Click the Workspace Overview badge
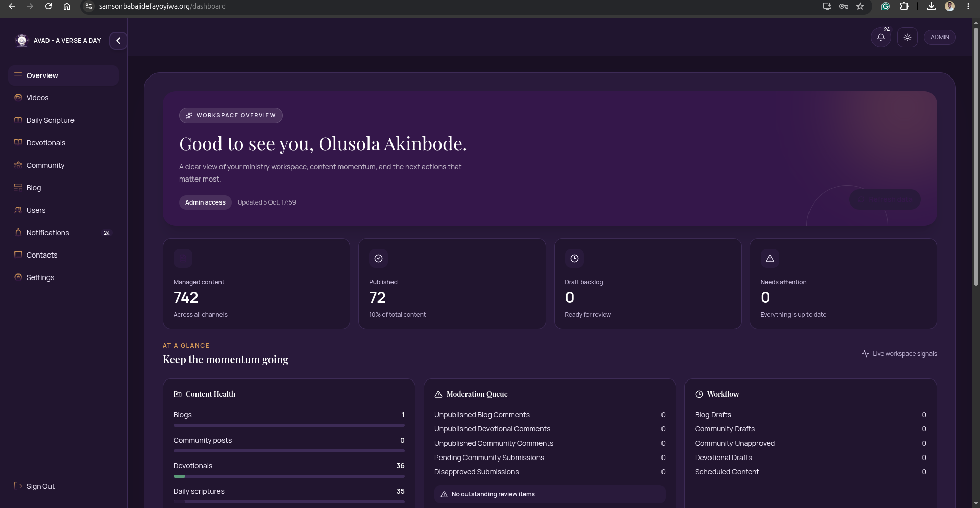Image resolution: width=980 pixels, height=508 pixels. click(231, 115)
